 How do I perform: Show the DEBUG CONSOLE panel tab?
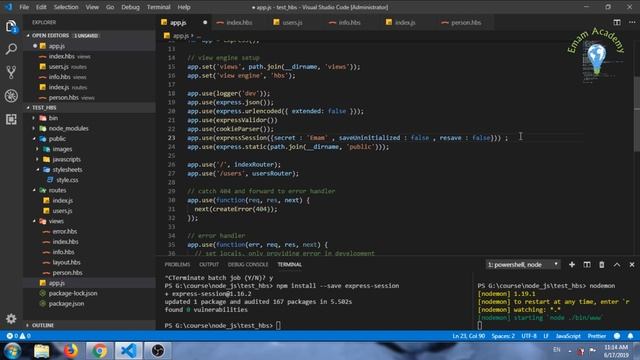[x=248, y=264]
